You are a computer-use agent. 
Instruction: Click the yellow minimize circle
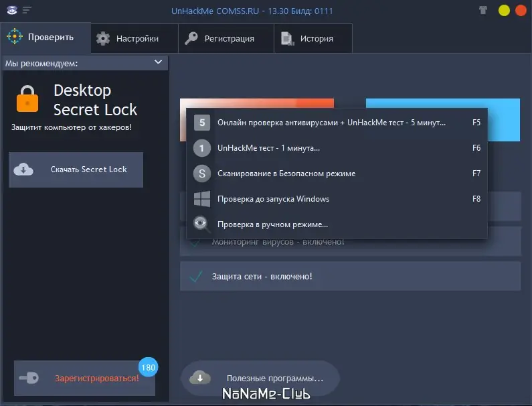click(x=504, y=11)
